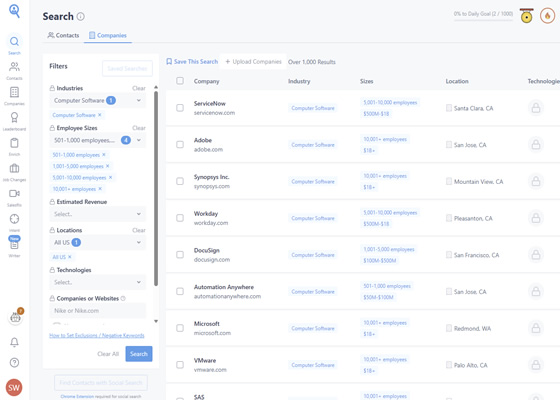Screen dimensions: 560x400
Task: Select the Adobe checkbox
Action: tap(180, 145)
